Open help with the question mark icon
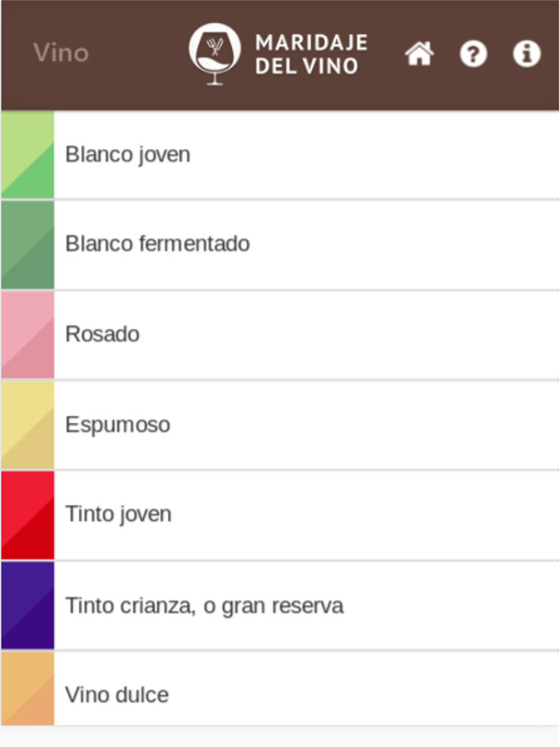Screen dimensions: 560x747 coord(473,53)
